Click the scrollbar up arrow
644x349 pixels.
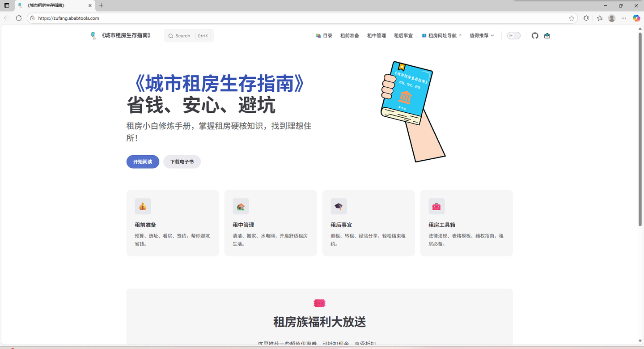click(x=640, y=29)
